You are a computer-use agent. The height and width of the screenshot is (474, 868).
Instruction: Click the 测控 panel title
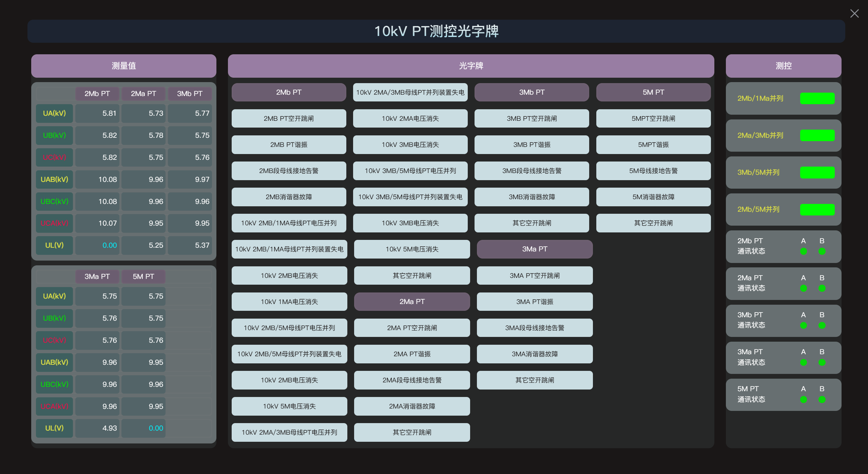tap(783, 66)
